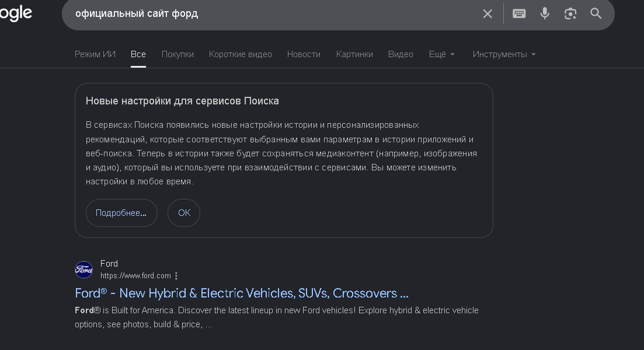Open the Короткие видео tab

point(241,54)
